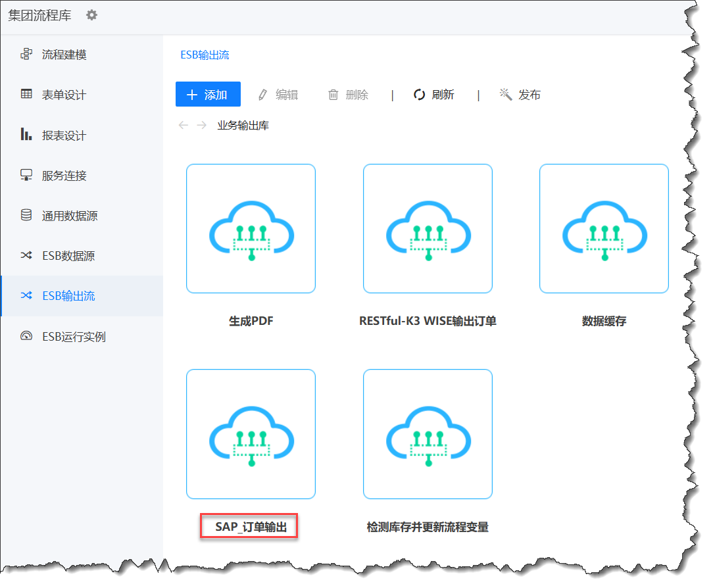The image size is (713, 588).
Task: Select 表单设计 from the sidebar
Action: pyautogui.click(x=64, y=95)
